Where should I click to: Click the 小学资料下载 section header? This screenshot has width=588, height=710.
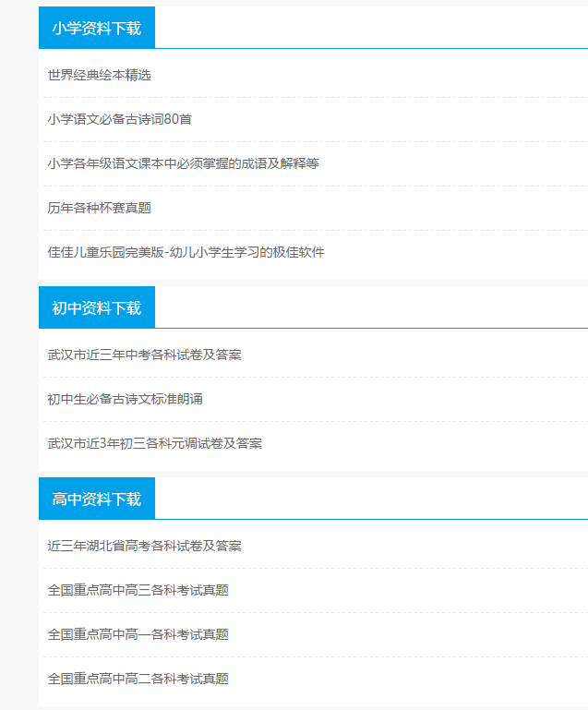97,28
